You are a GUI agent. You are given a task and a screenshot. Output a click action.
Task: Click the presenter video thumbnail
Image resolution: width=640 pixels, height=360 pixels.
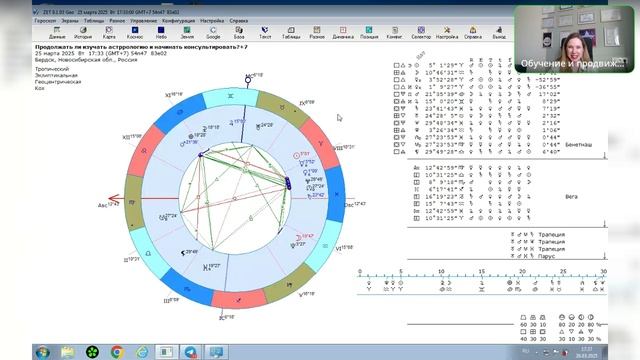pos(574,39)
